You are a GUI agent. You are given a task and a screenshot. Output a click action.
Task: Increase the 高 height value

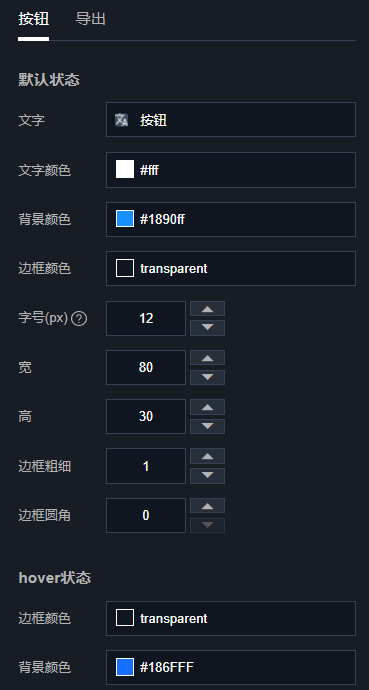point(208,407)
